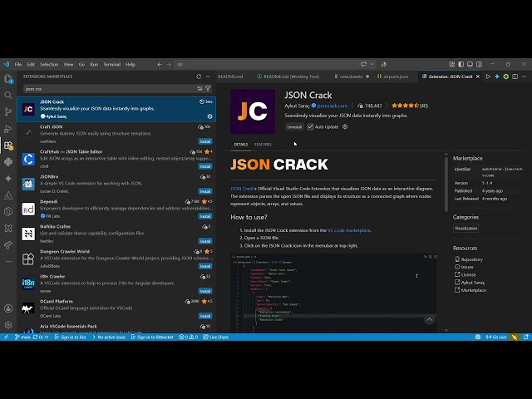Viewport: 532px width, 399px height.
Task: Click the details page vertical scrollbar
Action: 446,185
